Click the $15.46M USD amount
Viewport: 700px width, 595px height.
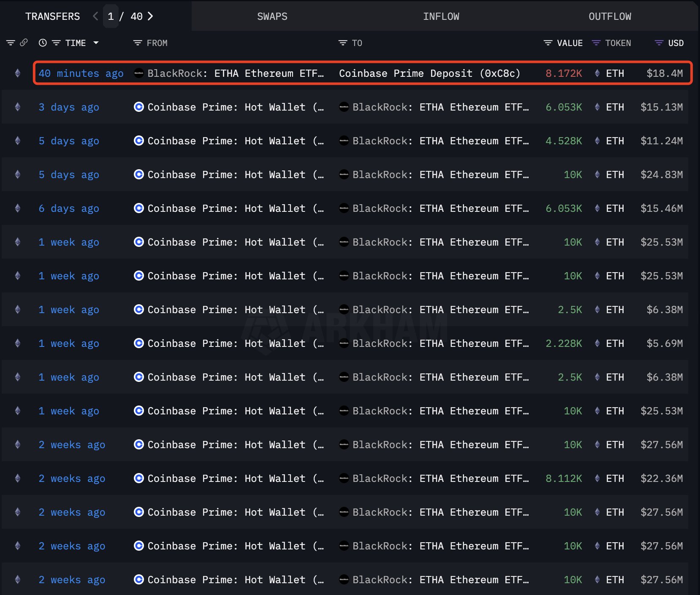(662, 208)
